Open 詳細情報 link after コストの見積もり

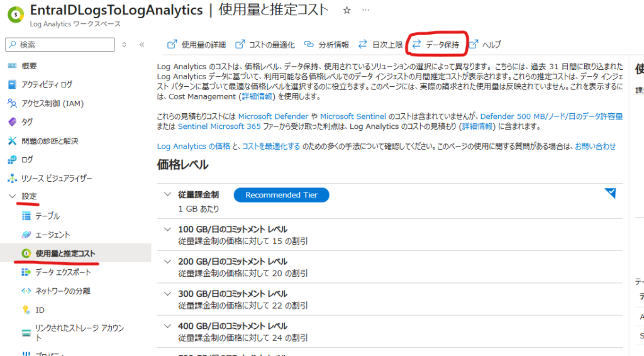click(x=477, y=126)
